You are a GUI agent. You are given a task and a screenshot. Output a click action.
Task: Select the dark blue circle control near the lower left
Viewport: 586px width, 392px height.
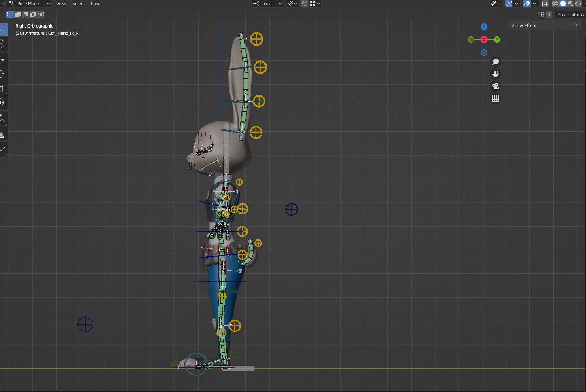coord(85,324)
